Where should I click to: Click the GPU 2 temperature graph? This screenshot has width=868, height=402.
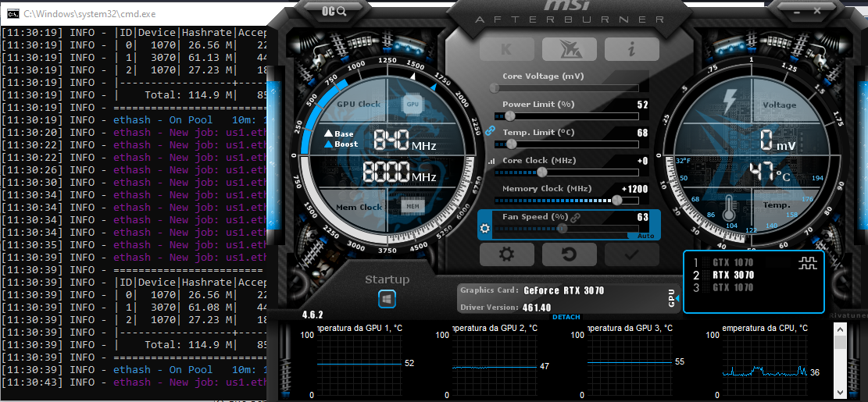coord(494,365)
